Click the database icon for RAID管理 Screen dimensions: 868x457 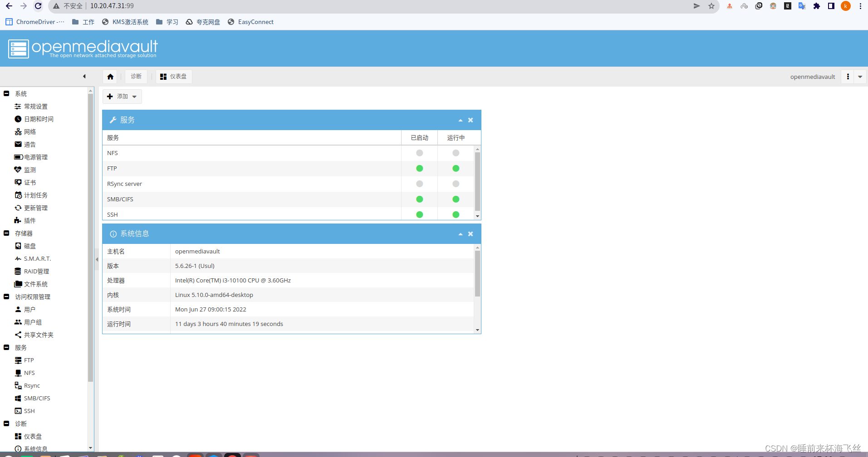18,272
